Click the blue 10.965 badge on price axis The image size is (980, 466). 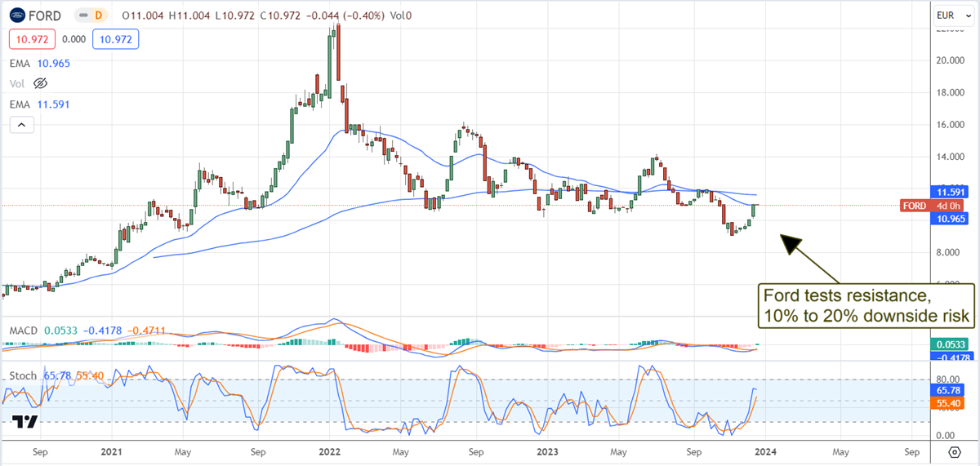tap(951, 220)
